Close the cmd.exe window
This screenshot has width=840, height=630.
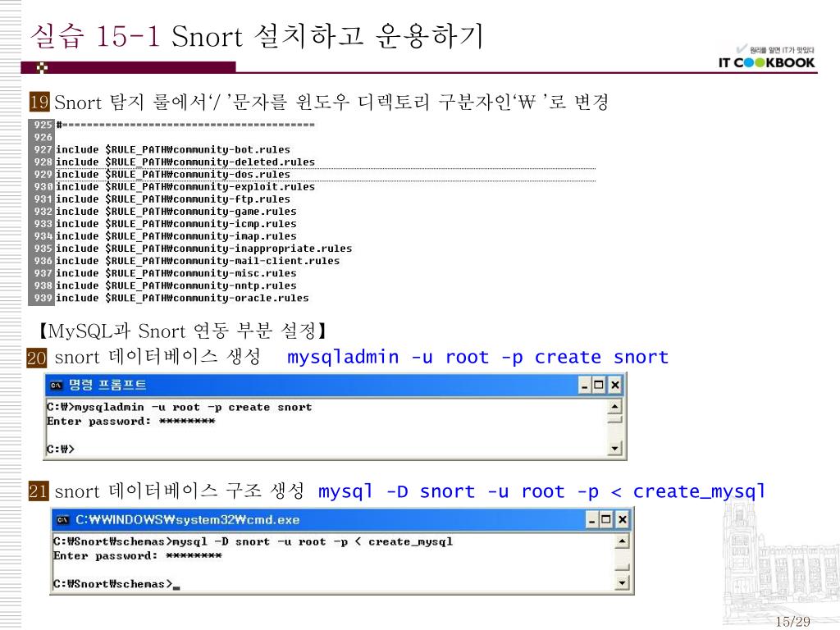(x=622, y=519)
